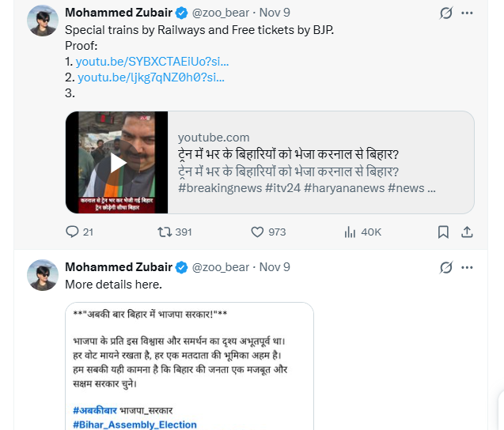Reply to the special trains tweet

tap(72, 232)
